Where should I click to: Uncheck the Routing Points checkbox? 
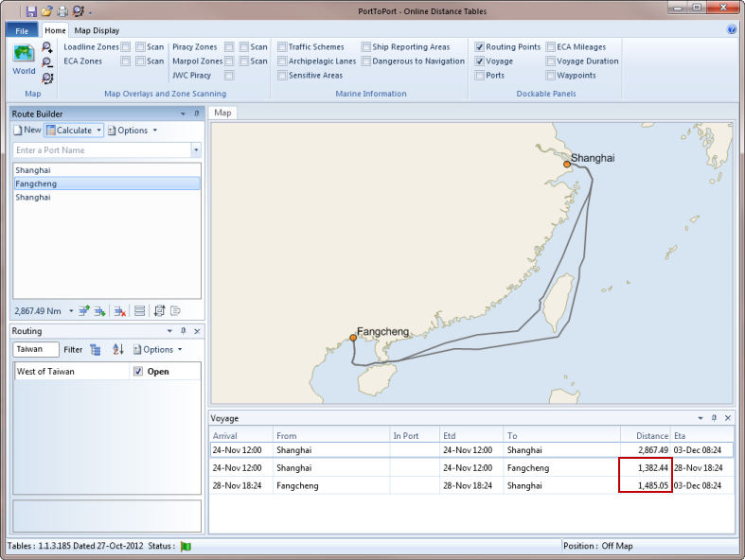[x=481, y=46]
